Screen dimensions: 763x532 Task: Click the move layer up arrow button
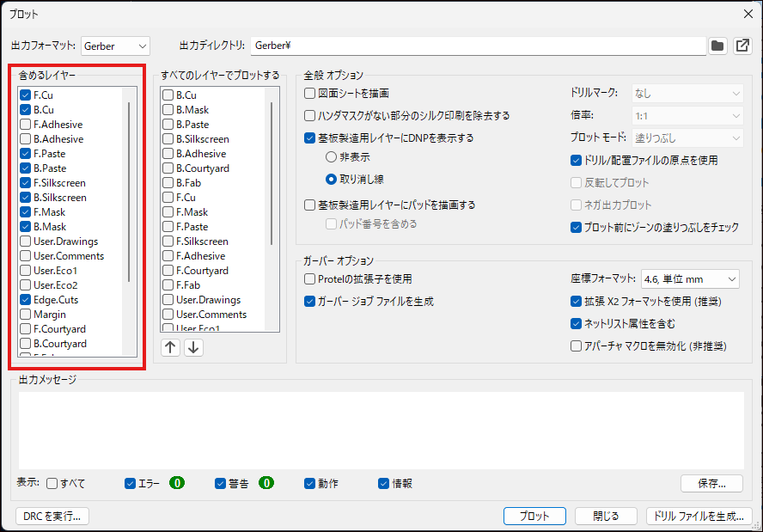tap(171, 347)
